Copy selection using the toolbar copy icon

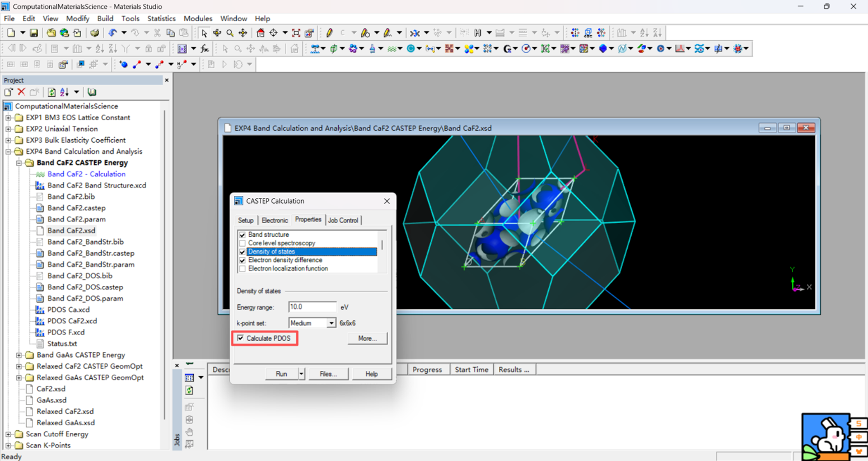point(170,33)
